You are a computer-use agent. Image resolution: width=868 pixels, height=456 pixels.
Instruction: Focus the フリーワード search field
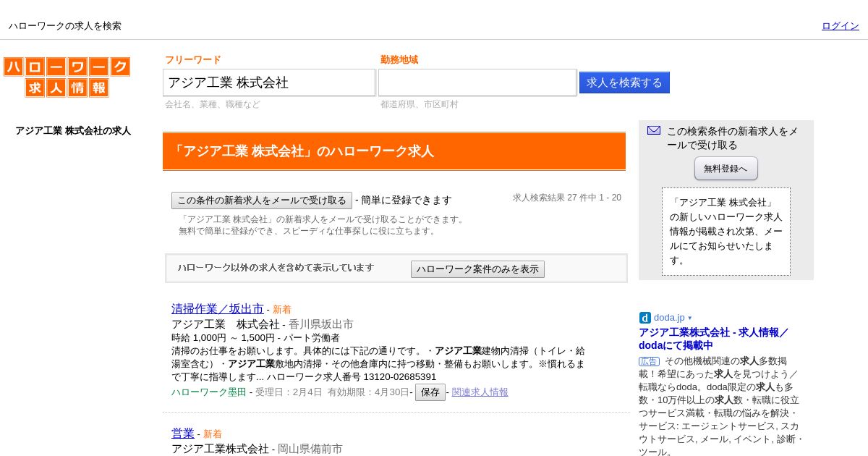[269, 83]
